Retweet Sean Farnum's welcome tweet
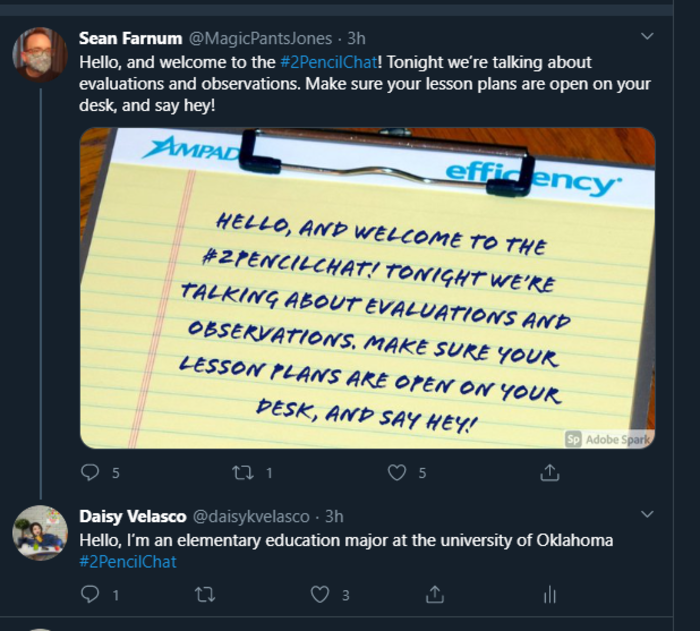Screen dimensions: 700x631 coord(242,472)
